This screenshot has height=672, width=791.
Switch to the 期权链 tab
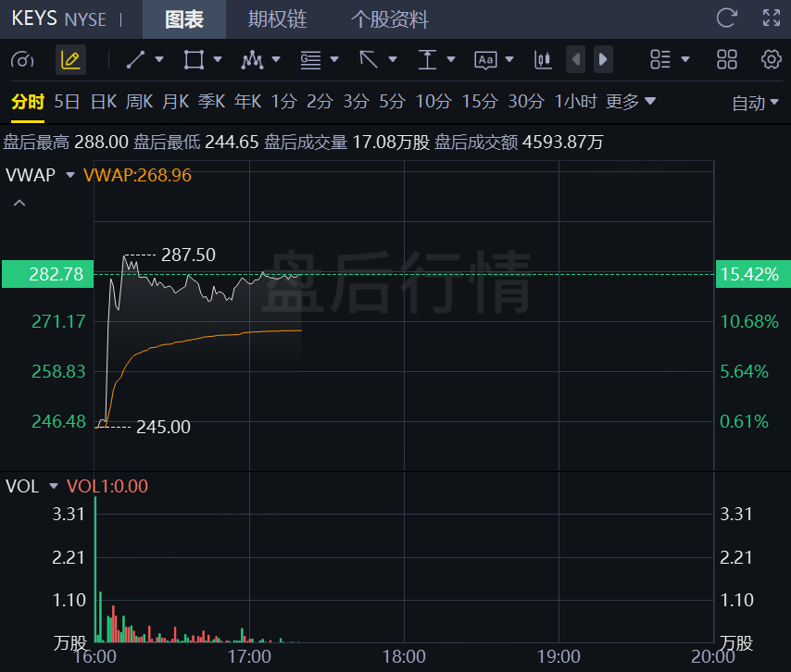pos(277,19)
